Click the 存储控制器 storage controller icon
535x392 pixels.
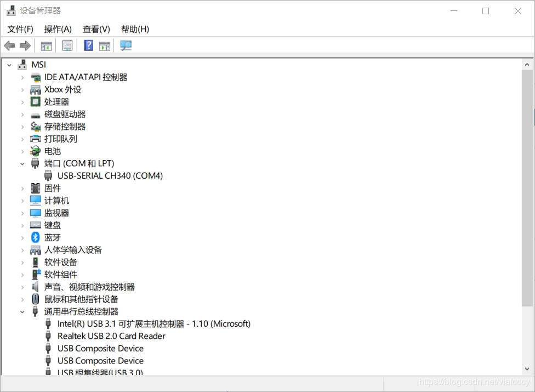tap(36, 127)
